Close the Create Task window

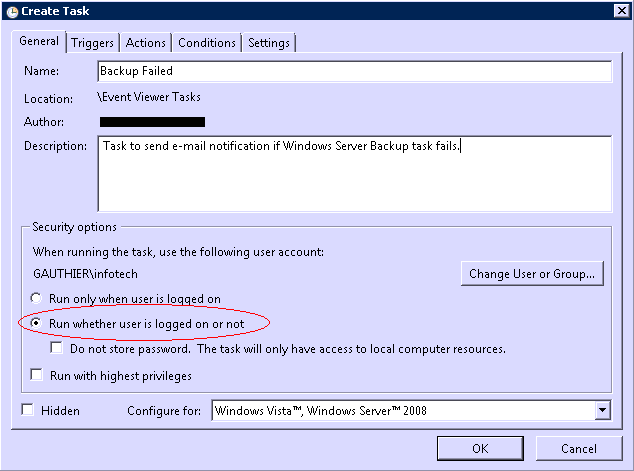click(621, 11)
